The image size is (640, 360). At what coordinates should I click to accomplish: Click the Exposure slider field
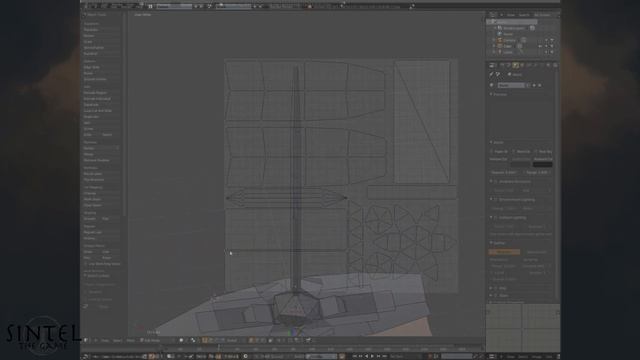[x=504, y=173]
